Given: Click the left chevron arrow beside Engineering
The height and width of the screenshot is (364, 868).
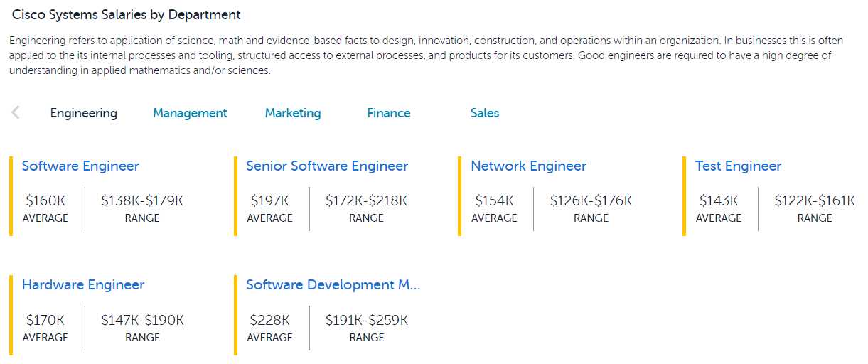Looking at the screenshot, I should coord(16,112).
